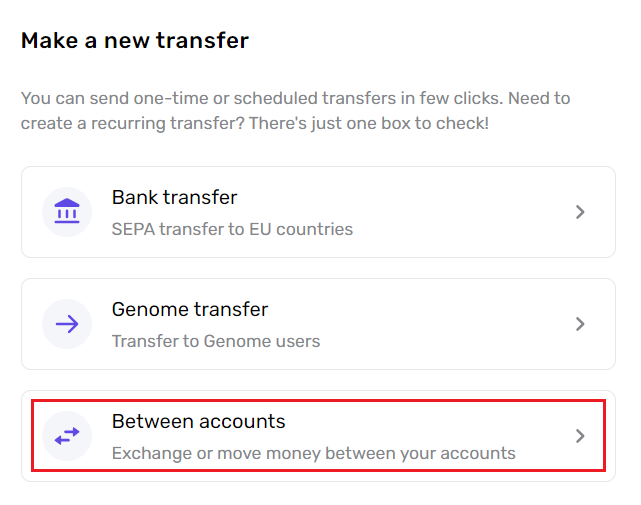641x505 pixels.
Task: Click the double-arrow exchange icon
Action: pyautogui.click(x=67, y=436)
